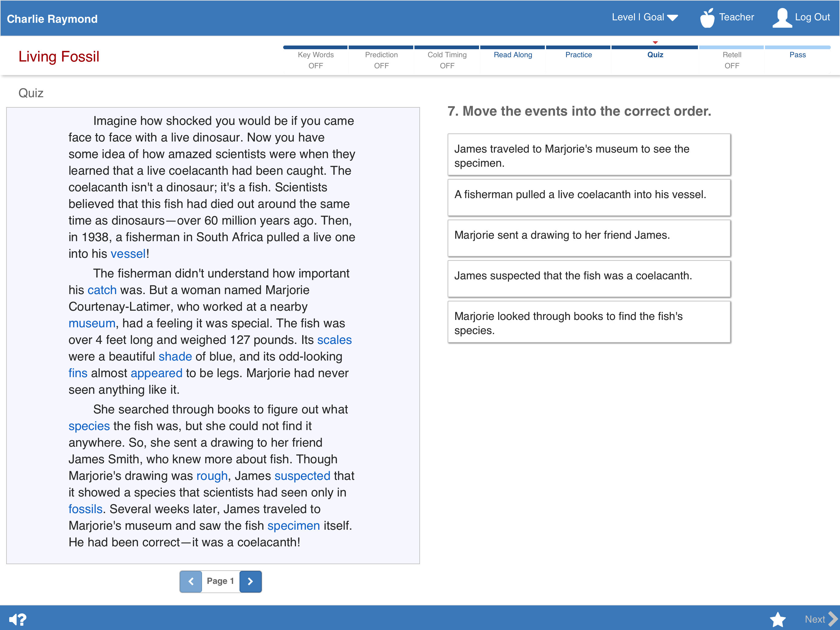
Task: Select event James suspected the fish
Action: (x=589, y=279)
